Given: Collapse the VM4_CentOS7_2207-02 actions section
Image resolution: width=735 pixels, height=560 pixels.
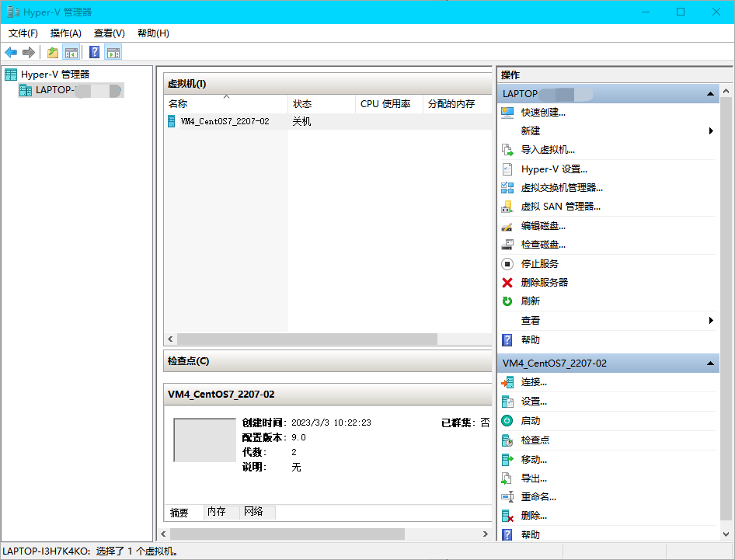Looking at the screenshot, I should [710, 363].
